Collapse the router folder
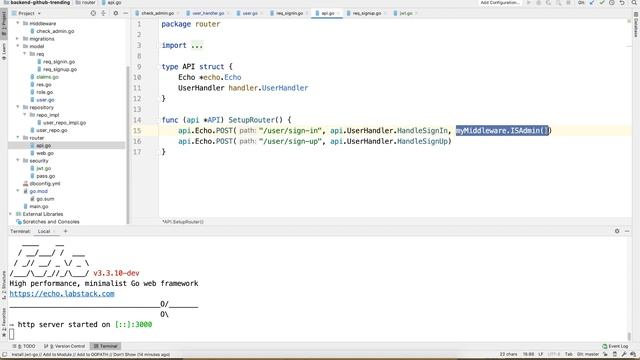This screenshot has width=640, height=360. click(18, 138)
